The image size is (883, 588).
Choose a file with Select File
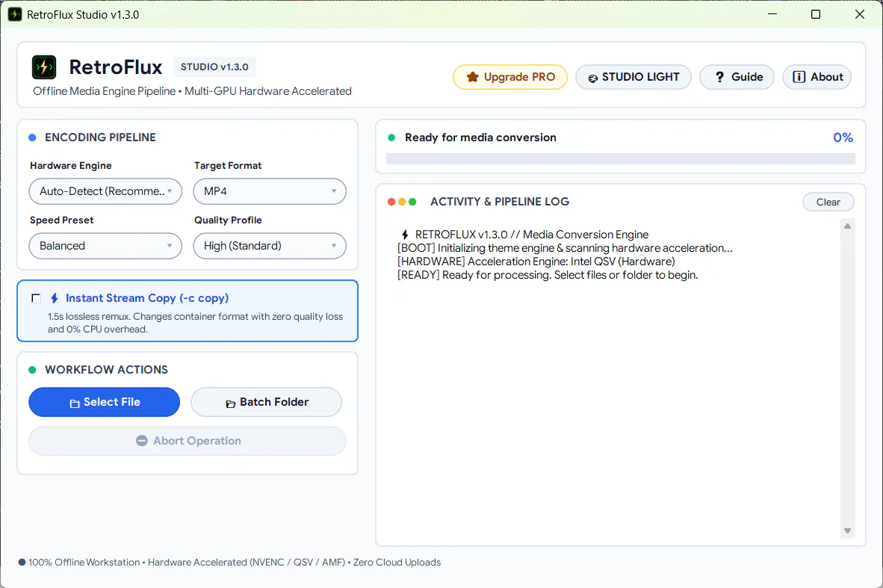click(104, 402)
